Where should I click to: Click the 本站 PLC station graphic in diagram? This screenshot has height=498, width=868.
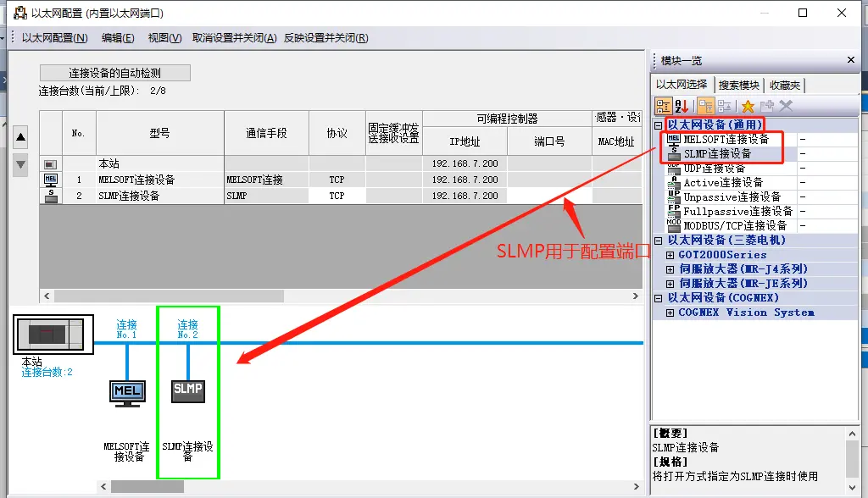coord(53,335)
